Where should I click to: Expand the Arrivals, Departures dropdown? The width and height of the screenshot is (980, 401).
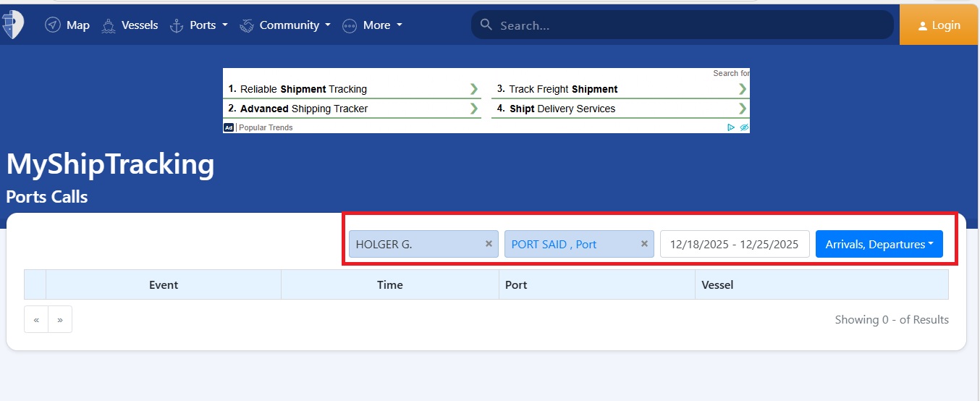coord(879,244)
